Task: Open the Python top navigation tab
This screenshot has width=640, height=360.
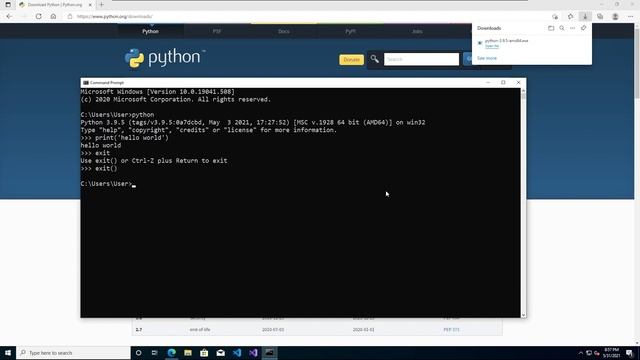Action: tap(151, 31)
